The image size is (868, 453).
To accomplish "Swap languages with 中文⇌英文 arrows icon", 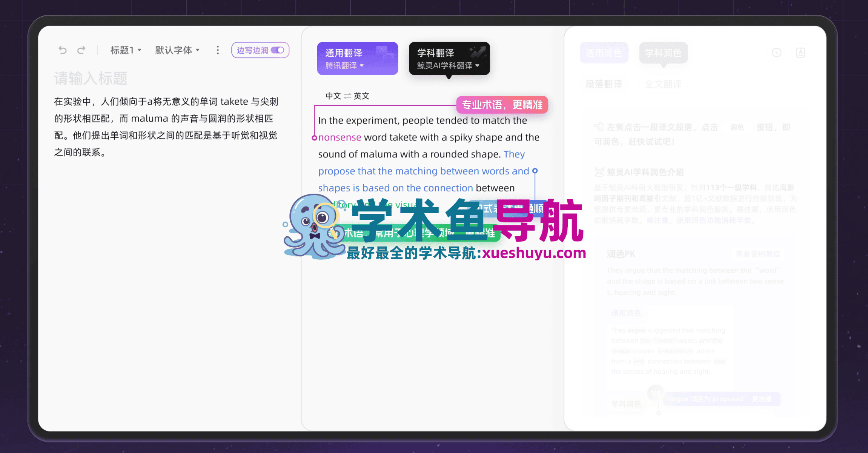I will (x=347, y=96).
